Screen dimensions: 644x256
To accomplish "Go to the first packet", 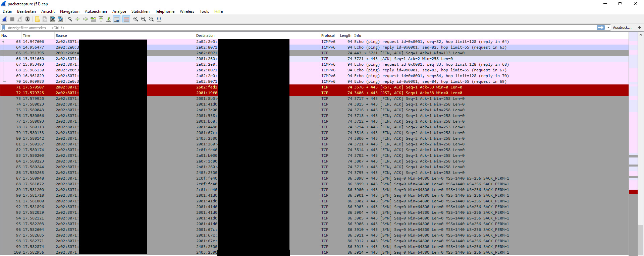I will point(101,19).
